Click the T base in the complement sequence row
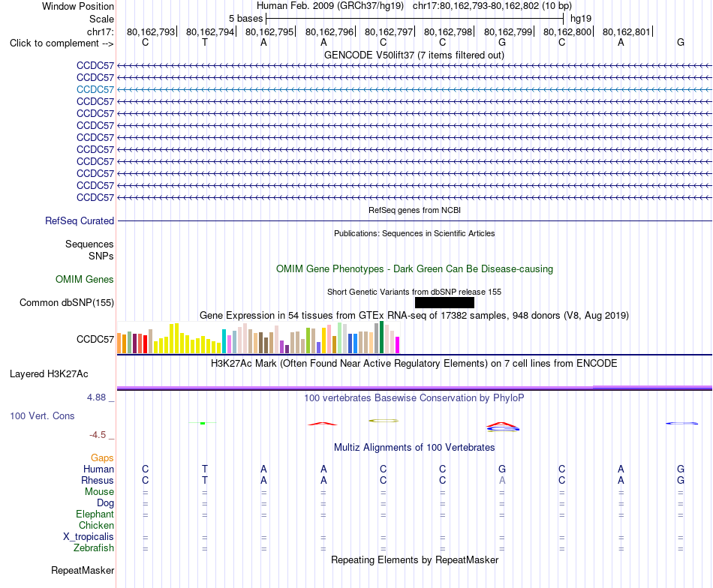This screenshot has width=713, height=588. tap(205, 43)
